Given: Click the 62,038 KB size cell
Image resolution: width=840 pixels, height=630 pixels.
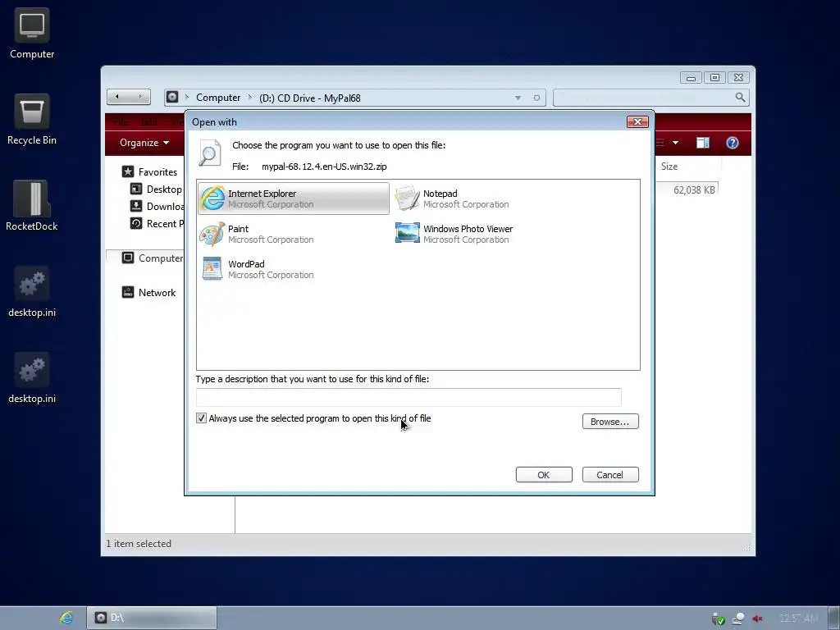Looking at the screenshot, I should 694,189.
